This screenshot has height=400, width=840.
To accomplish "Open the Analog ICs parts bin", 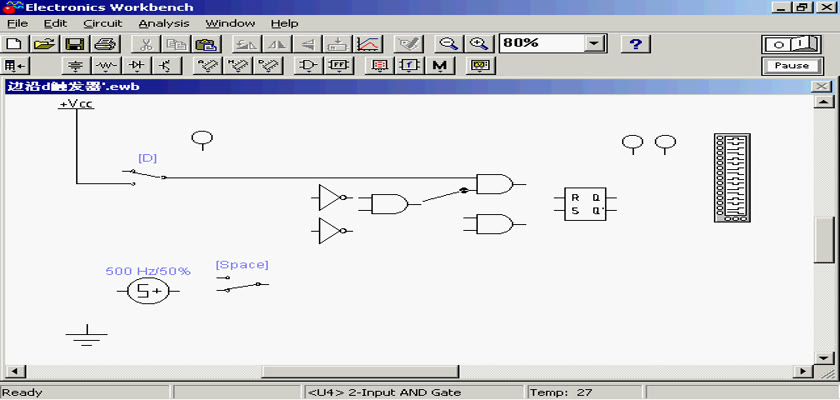I will coord(207,65).
